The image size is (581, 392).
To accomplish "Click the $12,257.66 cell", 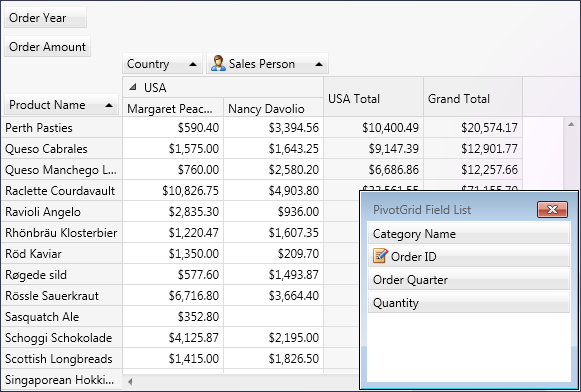I will pos(473,170).
